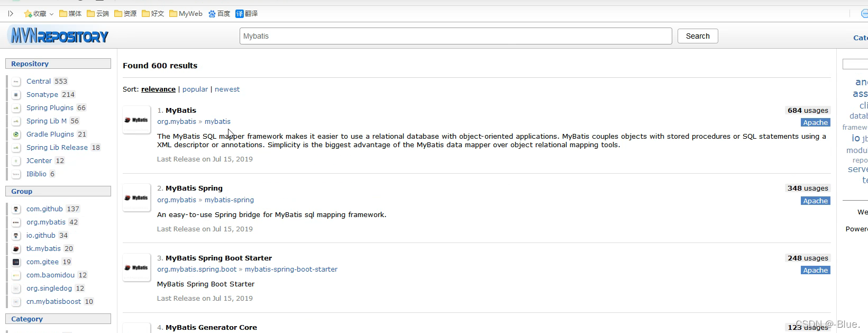Filter by Spring Plugins repository link
This screenshot has width=868, height=333.
tap(50, 108)
